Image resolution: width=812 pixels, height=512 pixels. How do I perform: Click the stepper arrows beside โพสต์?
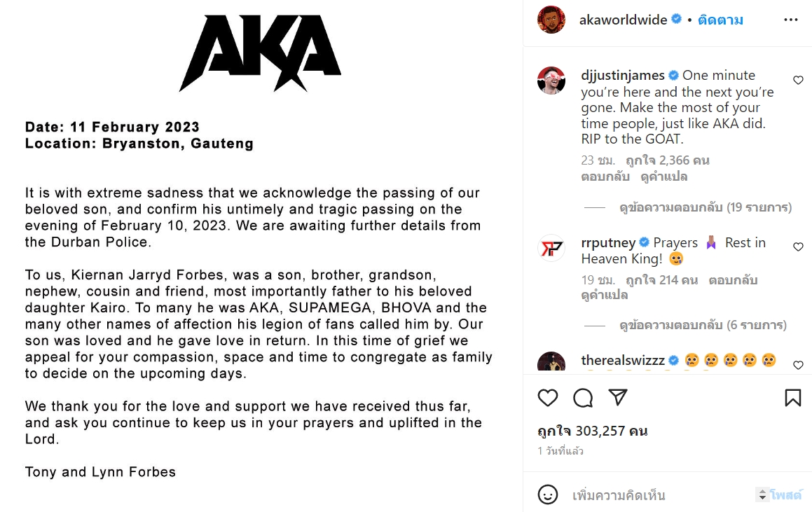(x=762, y=494)
